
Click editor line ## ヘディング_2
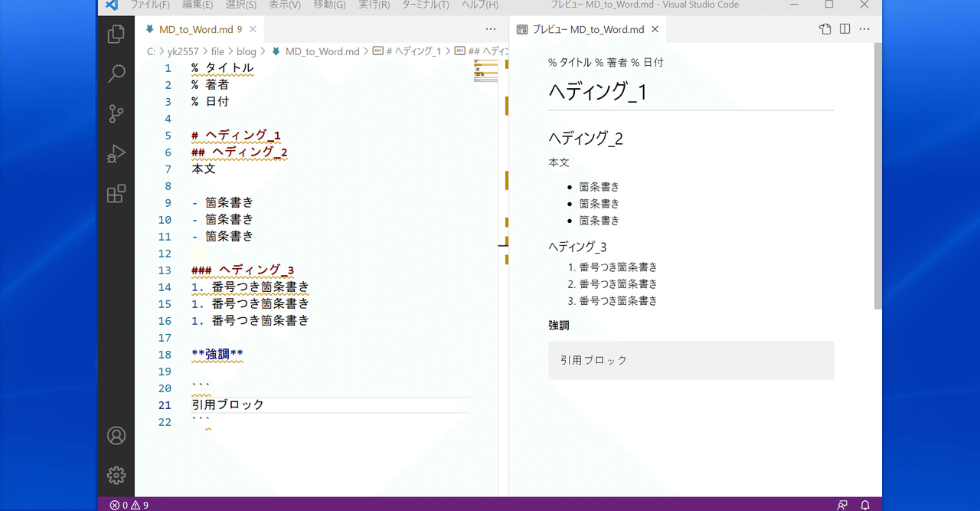click(x=240, y=152)
